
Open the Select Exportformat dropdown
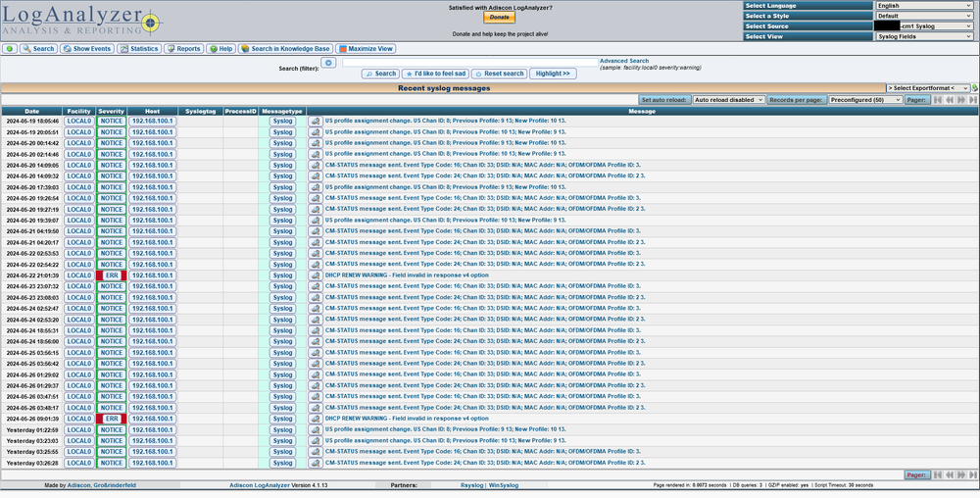[928, 88]
